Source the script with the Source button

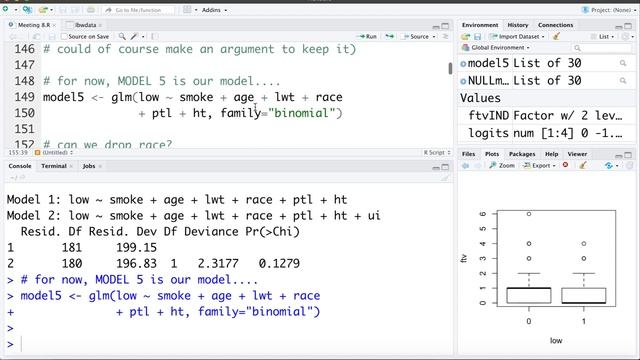(x=416, y=36)
